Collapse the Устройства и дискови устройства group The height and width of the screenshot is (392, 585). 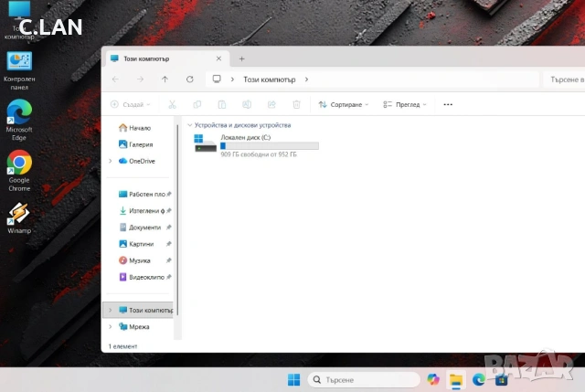pyautogui.click(x=189, y=125)
